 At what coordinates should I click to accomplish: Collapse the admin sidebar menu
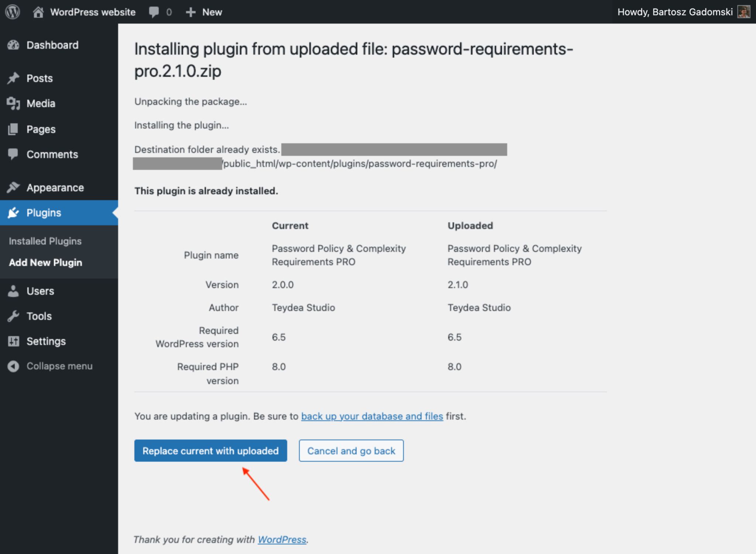(59, 366)
